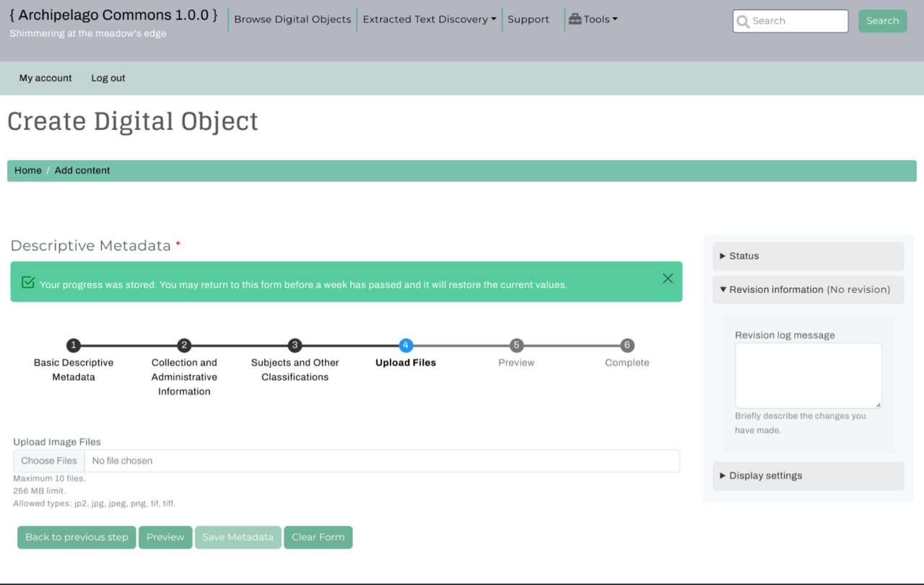Click the Home breadcrumb link

point(28,171)
